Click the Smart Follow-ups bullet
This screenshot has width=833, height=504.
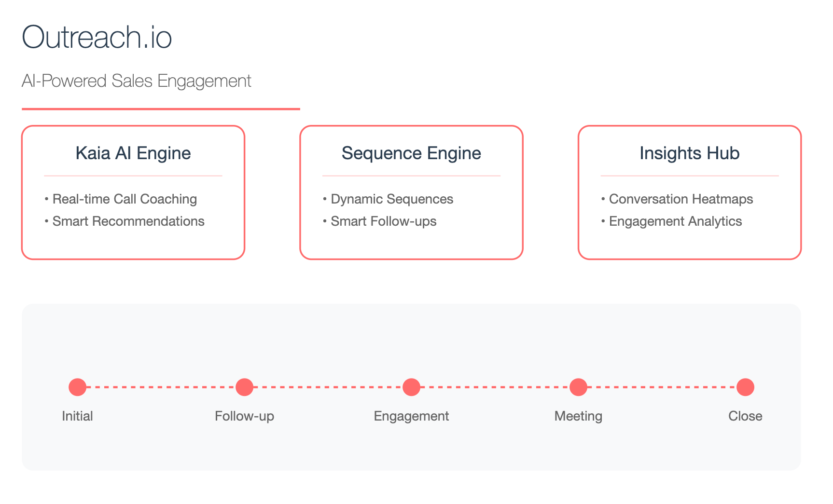point(380,221)
